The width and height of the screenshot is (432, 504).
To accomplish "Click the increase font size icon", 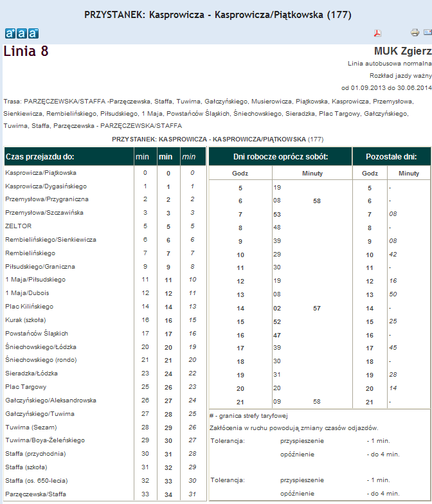I will click(x=10, y=33).
